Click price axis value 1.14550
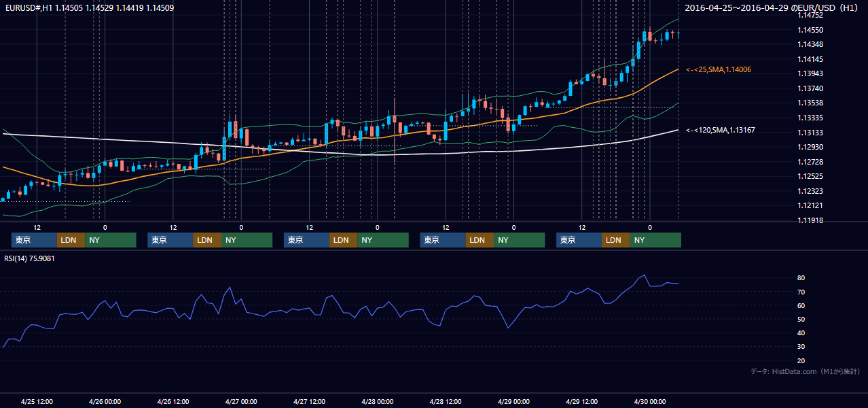Screen dimensions: 868x408 click(x=810, y=30)
